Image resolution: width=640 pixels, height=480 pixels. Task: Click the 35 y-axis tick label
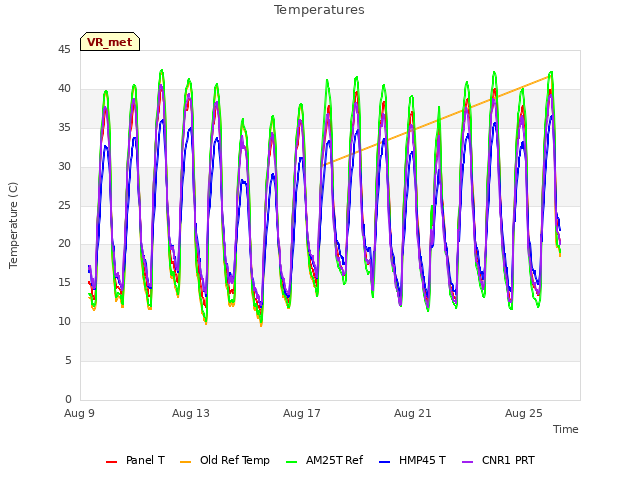click(64, 127)
